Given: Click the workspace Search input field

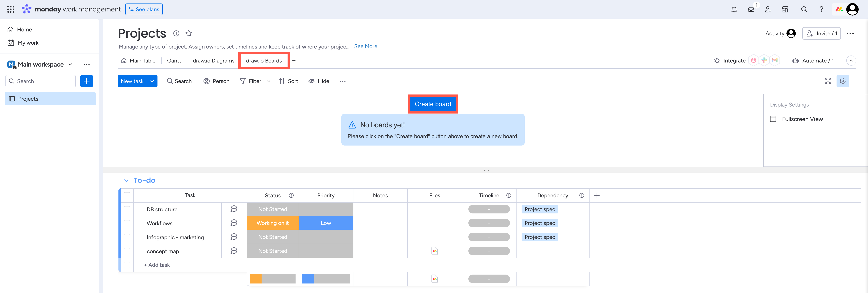Looking at the screenshot, I should tap(40, 81).
